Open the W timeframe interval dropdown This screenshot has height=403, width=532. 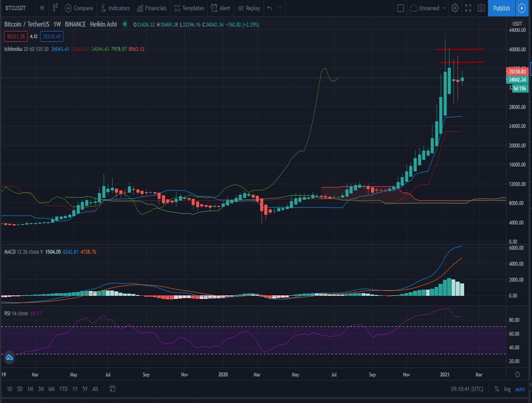[42, 8]
